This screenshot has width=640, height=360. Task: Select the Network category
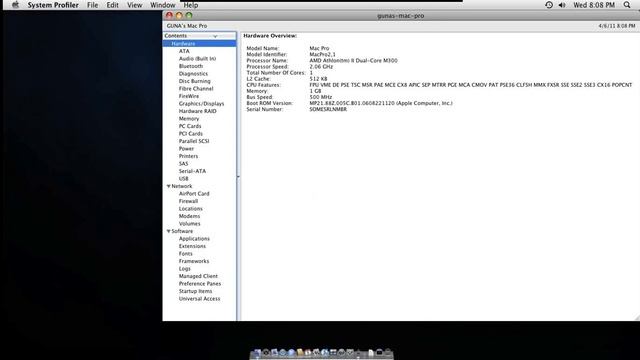coord(181,186)
